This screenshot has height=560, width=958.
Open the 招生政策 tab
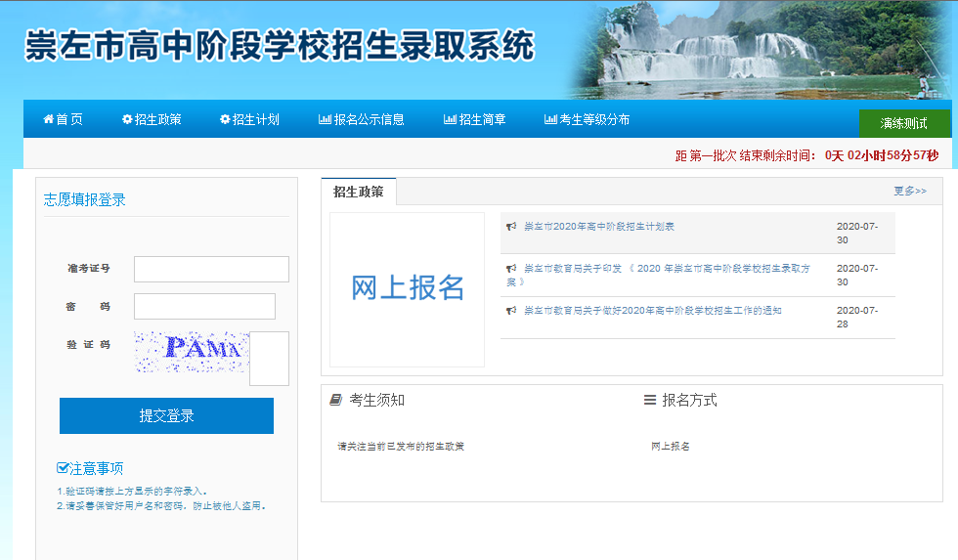tap(358, 193)
